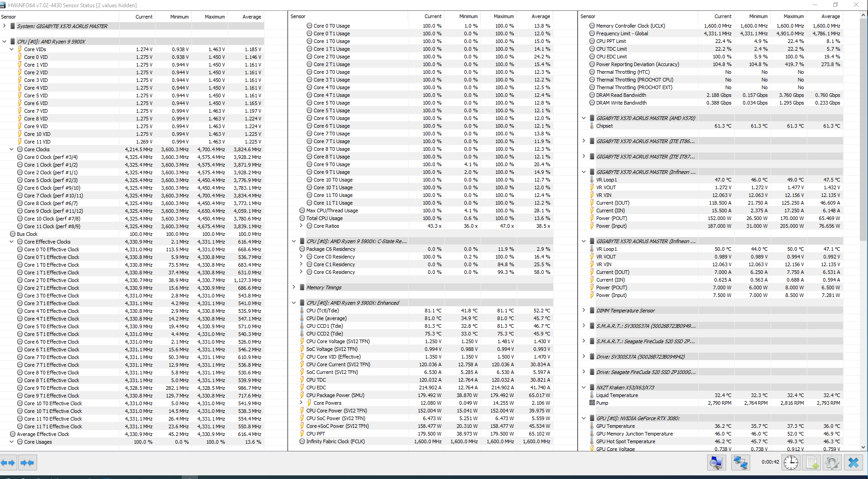Expand the System GIGABYTE X570 AORUS MASTER group

tap(5, 26)
